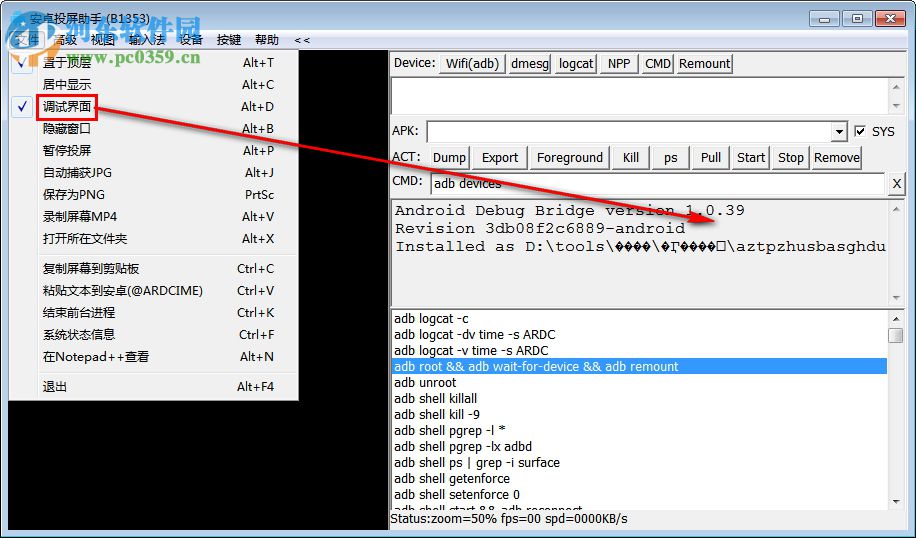Viewport: 916px width, 538px height.
Task: Open the CMD button
Action: (658, 64)
